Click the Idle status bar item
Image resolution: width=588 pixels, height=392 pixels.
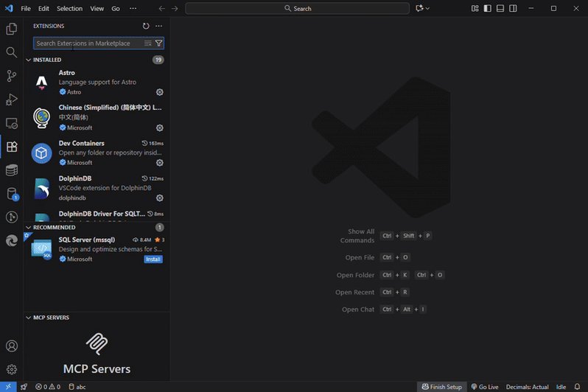[x=561, y=387]
